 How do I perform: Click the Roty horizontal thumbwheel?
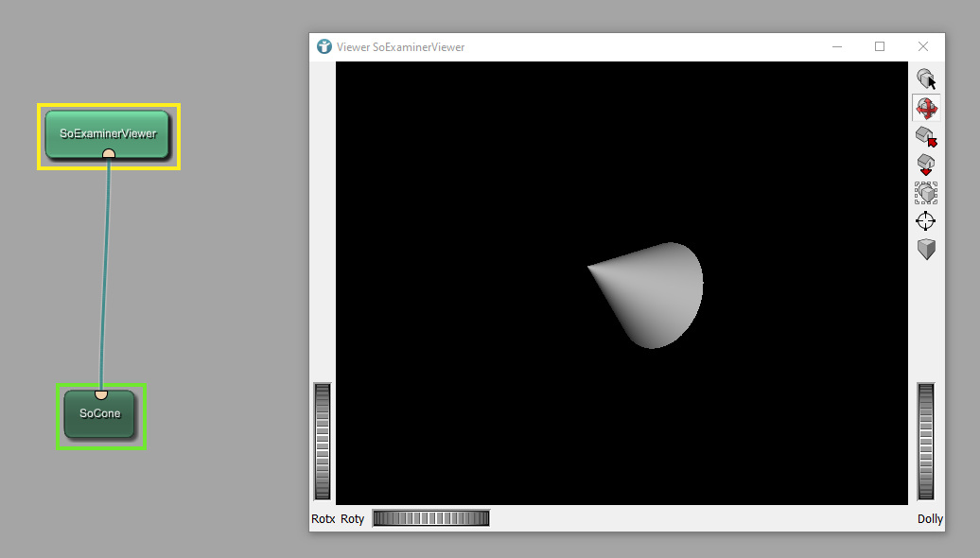pos(430,518)
